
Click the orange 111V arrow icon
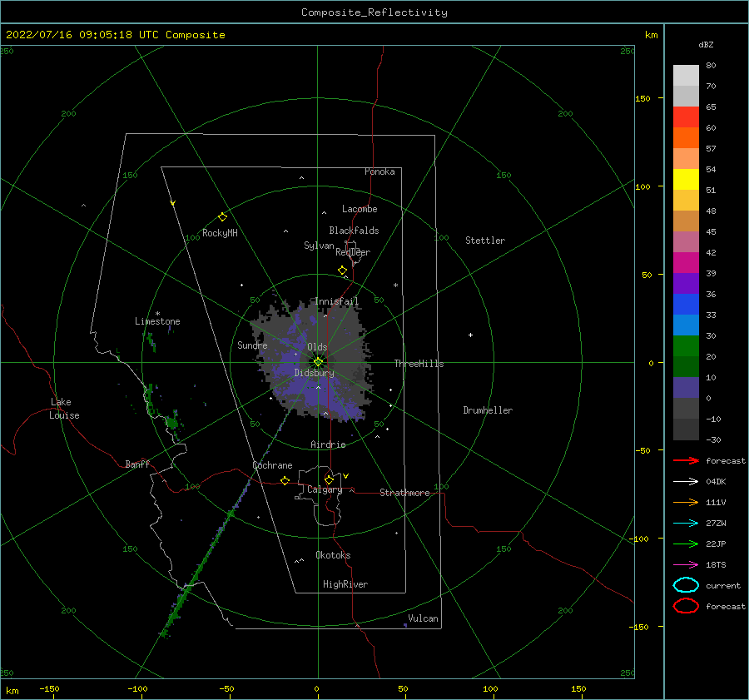click(x=686, y=502)
